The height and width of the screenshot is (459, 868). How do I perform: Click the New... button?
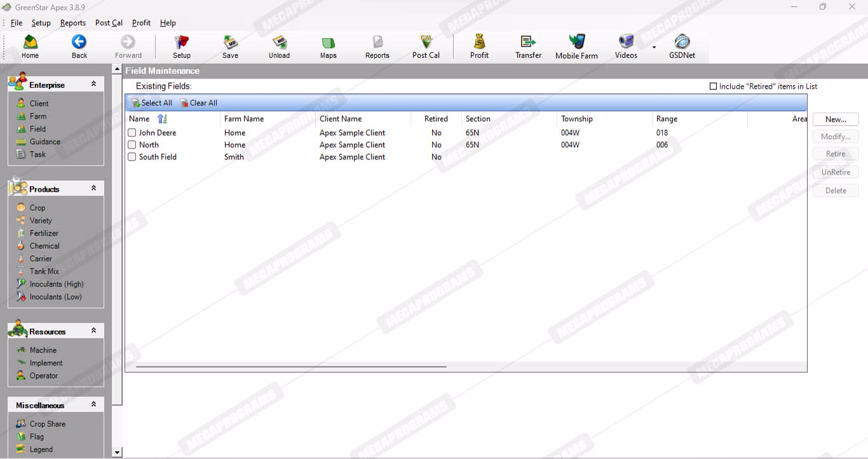836,119
